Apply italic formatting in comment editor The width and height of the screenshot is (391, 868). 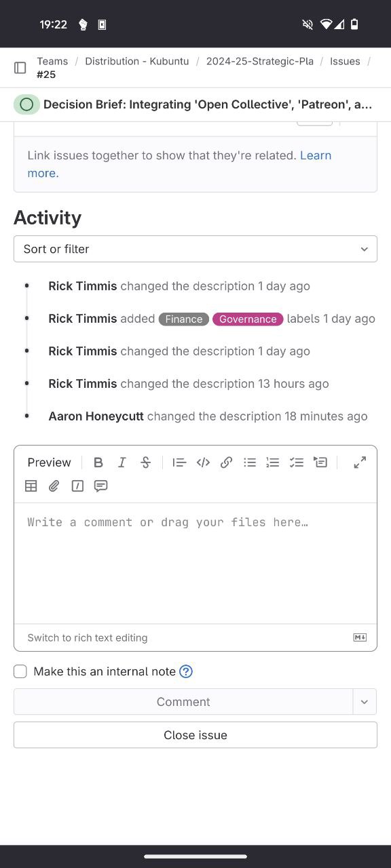[122, 462]
